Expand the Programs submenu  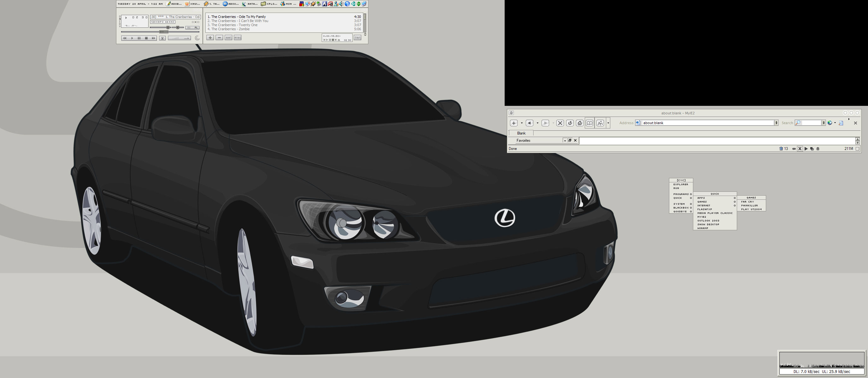click(681, 195)
